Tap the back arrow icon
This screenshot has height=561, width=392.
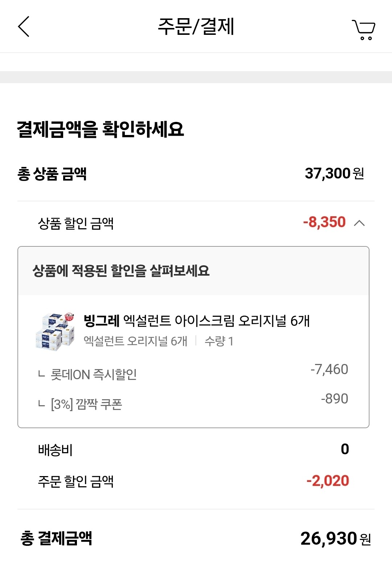pyautogui.click(x=24, y=26)
